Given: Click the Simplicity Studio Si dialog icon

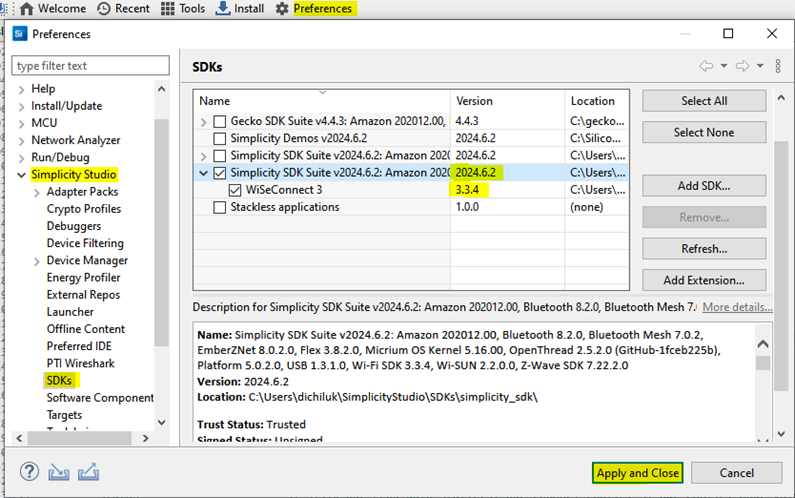Looking at the screenshot, I should point(19,33).
